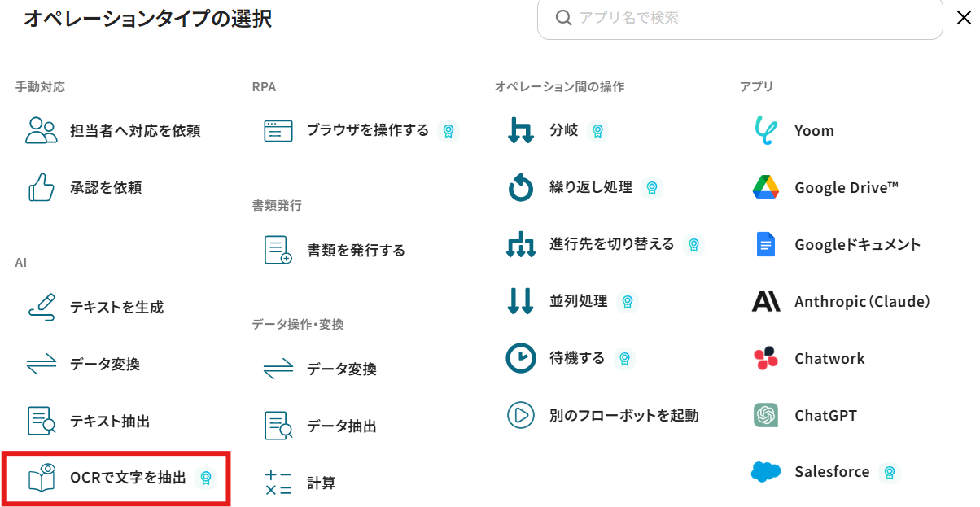The height and width of the screenshot is (507, 980).
Task: Select the ChatGPT label
Action: (x=825, y=415)
